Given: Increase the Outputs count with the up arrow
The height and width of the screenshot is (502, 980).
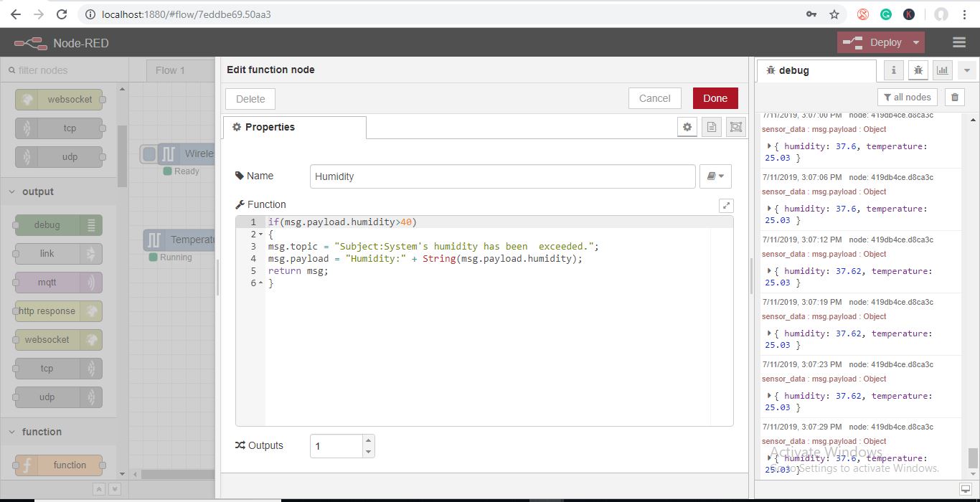Looking at the screenshot, I should (368, 440).
